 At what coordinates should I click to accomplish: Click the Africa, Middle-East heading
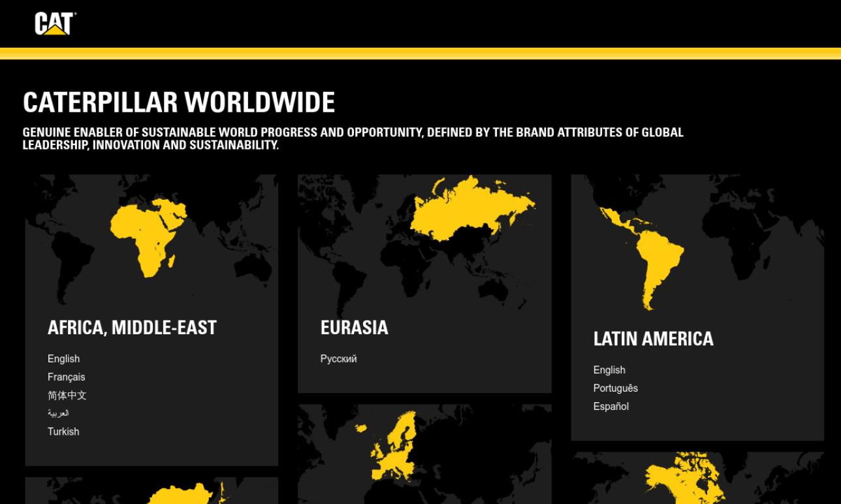click(x=132, y=327)
